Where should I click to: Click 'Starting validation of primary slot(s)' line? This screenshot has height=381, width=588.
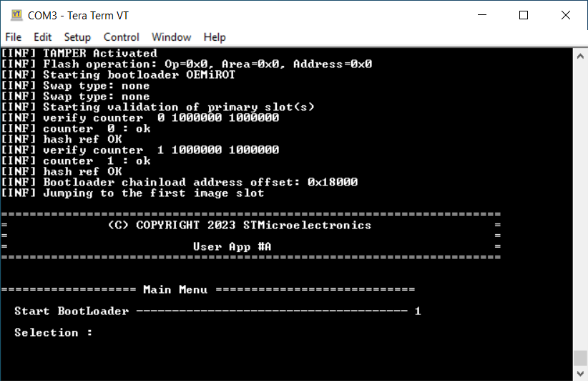coord(158,107)
